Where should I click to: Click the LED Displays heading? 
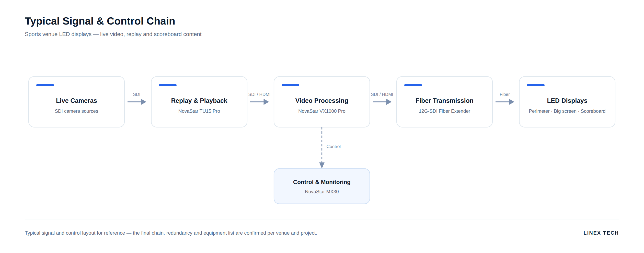[x=567, y=101]
